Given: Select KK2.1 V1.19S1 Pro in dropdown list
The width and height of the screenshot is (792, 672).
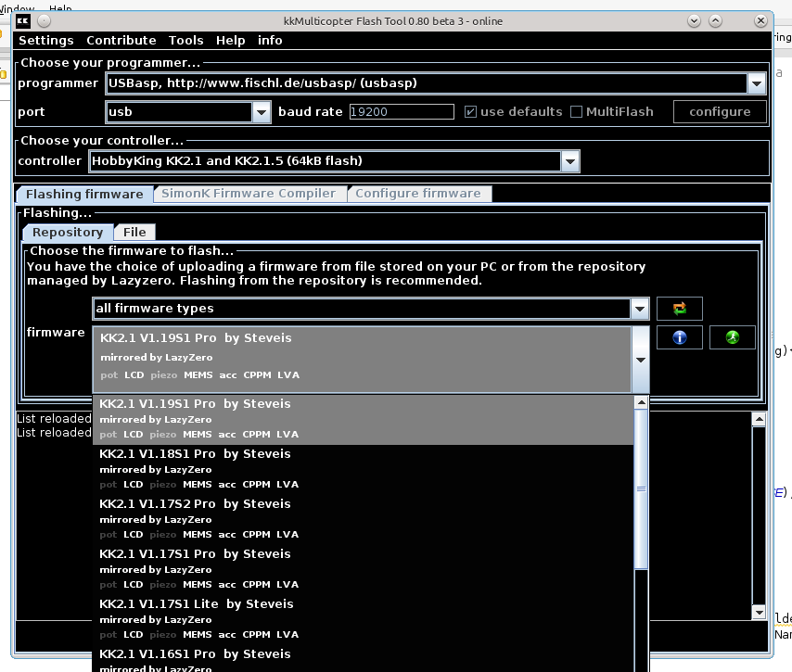Looking at the screenshot, I should 363,420.
